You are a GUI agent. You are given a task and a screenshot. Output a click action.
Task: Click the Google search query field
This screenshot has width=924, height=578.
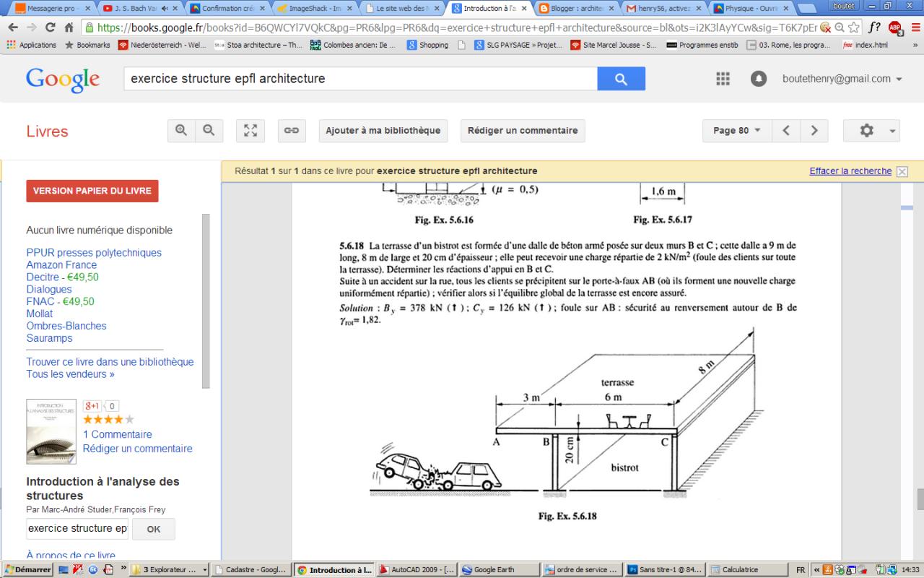[361, 79]
